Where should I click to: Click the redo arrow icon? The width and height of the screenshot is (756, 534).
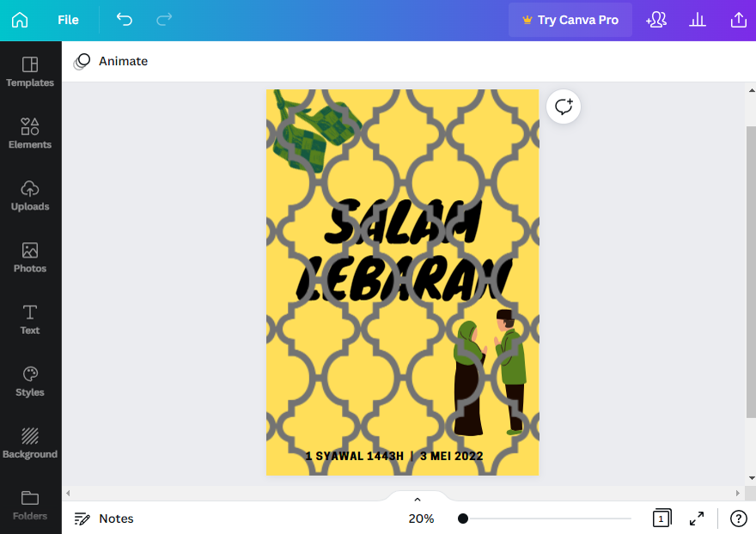coord(164,19)
